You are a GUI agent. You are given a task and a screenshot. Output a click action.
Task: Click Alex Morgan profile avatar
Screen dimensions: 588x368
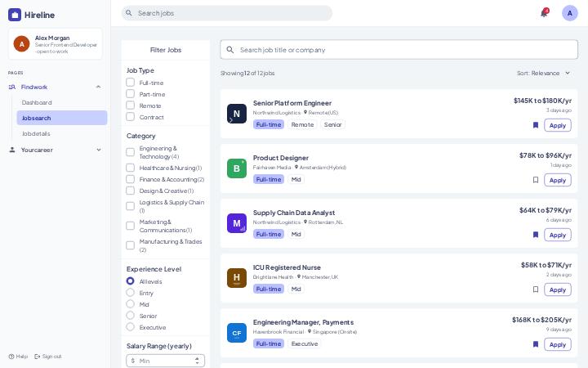pyautogui.click(x=22, y=44)
